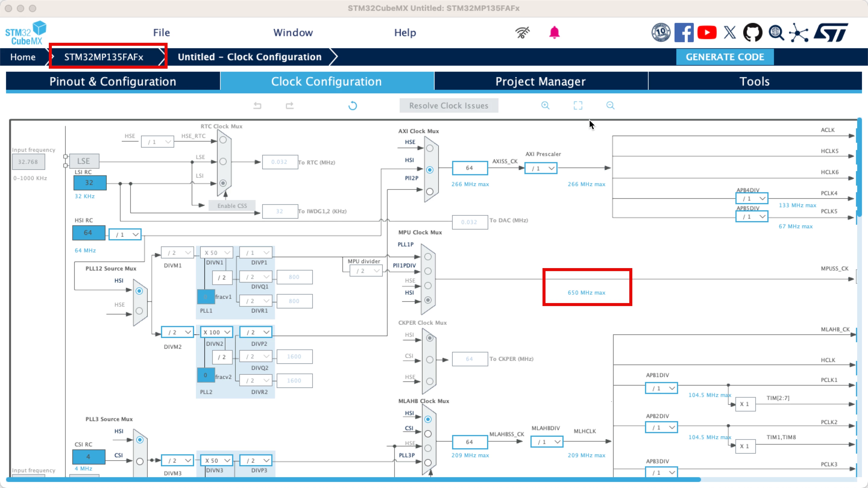Open the DIVM3 divider dropdown
The height and width of the screenshot is (488, 868).
pos(177,460)
